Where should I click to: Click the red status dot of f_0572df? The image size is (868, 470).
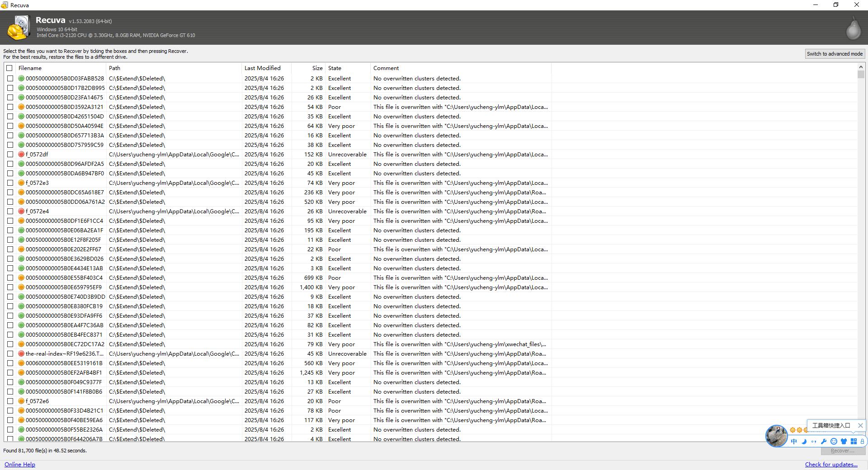(21, 155)
